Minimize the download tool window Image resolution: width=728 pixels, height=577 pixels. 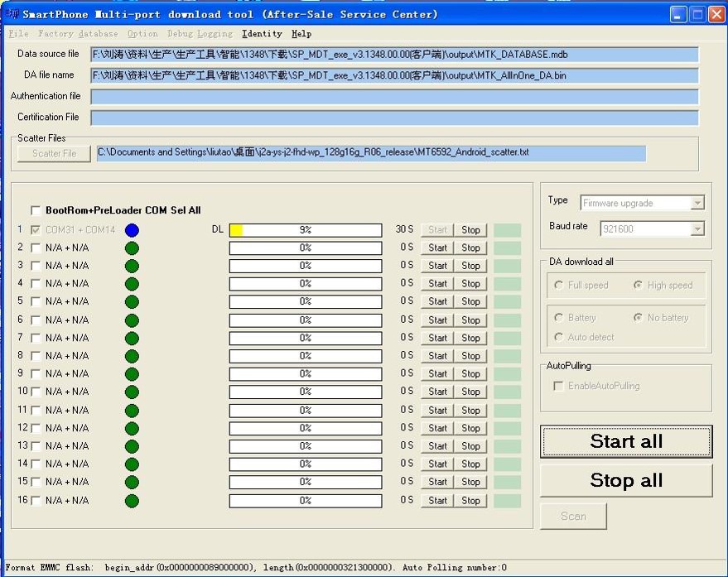[x=678, y=15]
